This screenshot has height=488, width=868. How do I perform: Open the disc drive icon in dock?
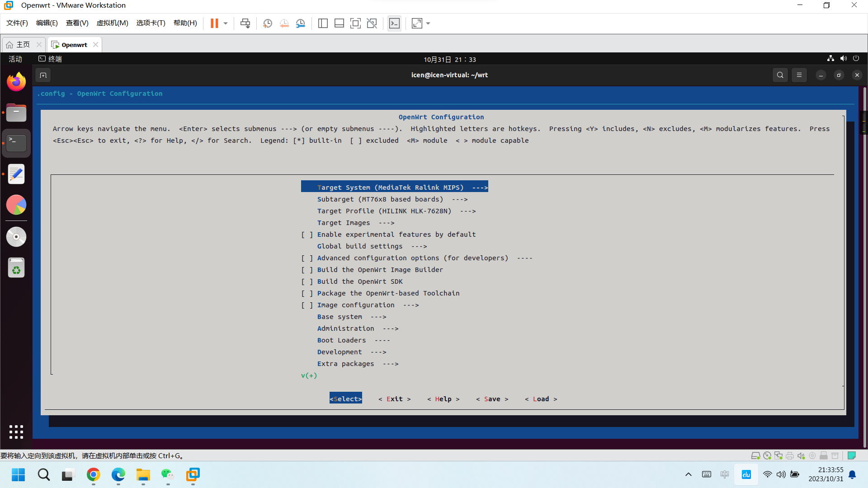click(x=16, y=237)
